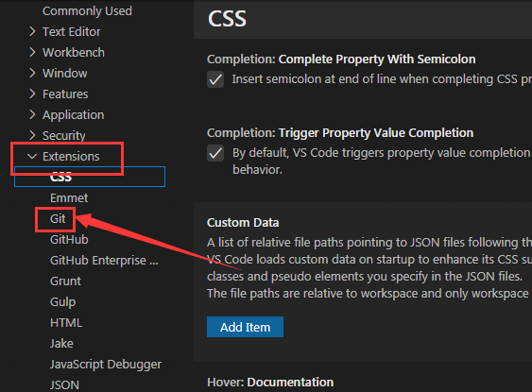The height and width of the screenshot is (392, 532).
Task: Expand the Application chevron arrow
Action: [x=32, y=114]
